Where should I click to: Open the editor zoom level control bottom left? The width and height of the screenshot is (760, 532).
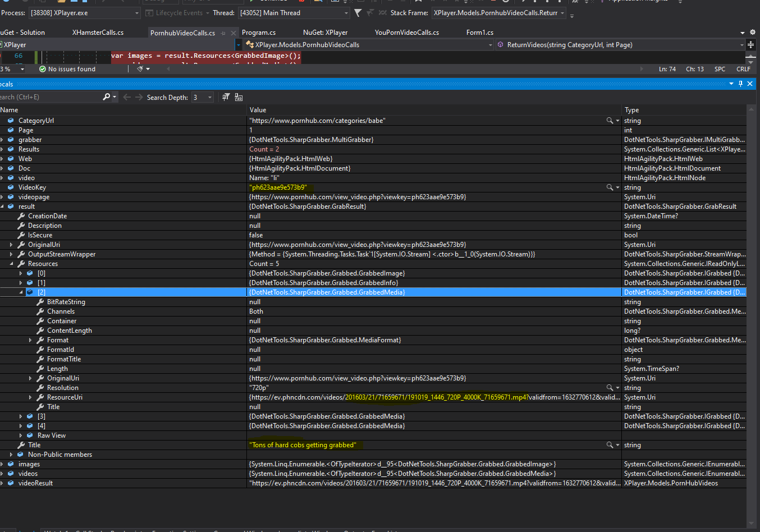12,68
